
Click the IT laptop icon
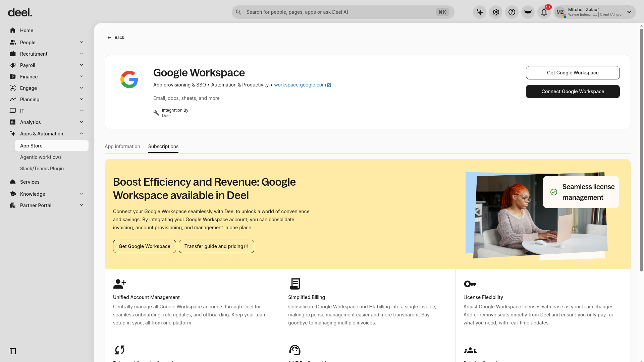(x=13, y=111)
